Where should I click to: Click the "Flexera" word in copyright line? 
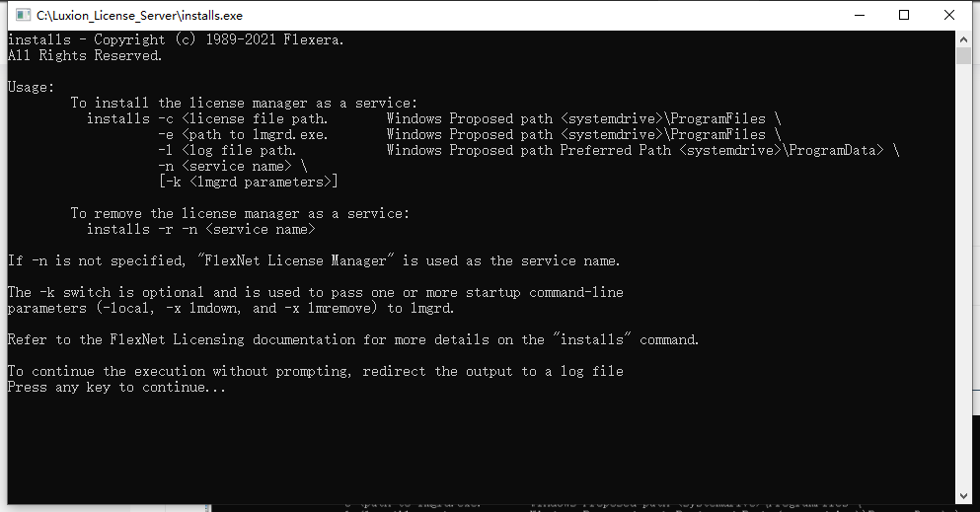[x=313, y=40]
